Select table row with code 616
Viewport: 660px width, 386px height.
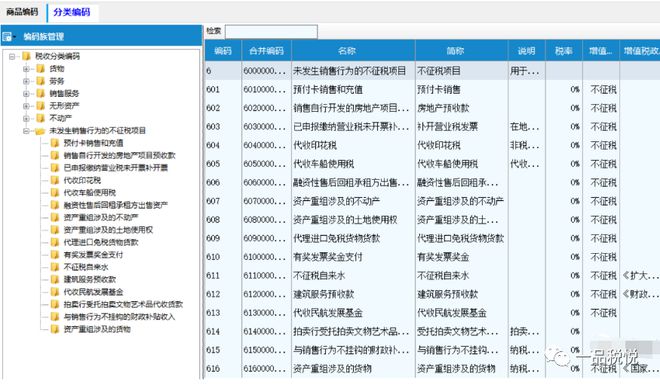432,369
